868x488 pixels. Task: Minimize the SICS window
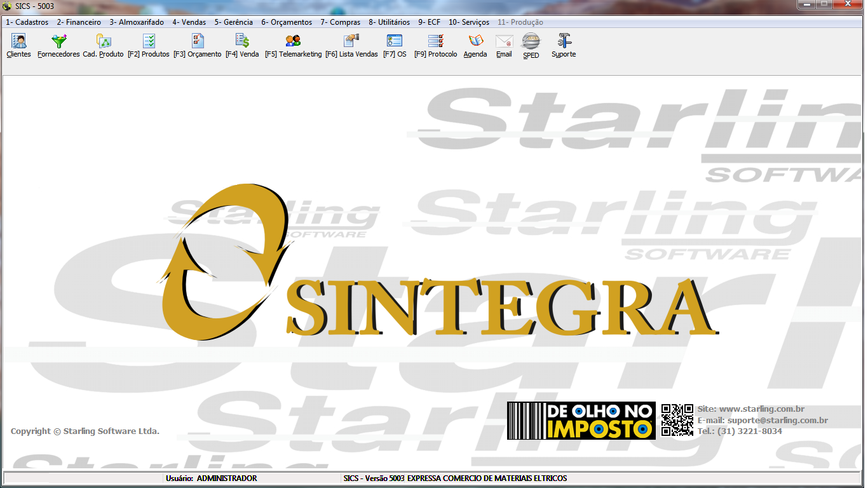pyautogui.click(x=807, y=4)
